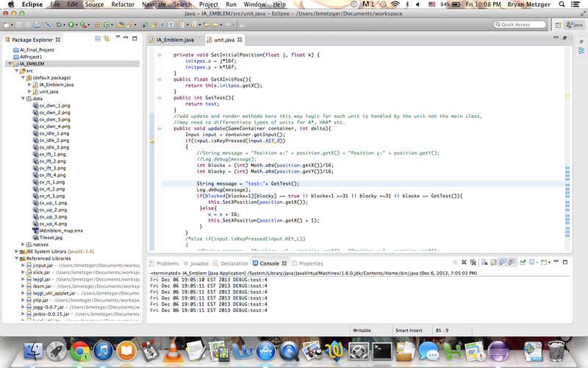Open the Navigate menu

tap(154, 4)
